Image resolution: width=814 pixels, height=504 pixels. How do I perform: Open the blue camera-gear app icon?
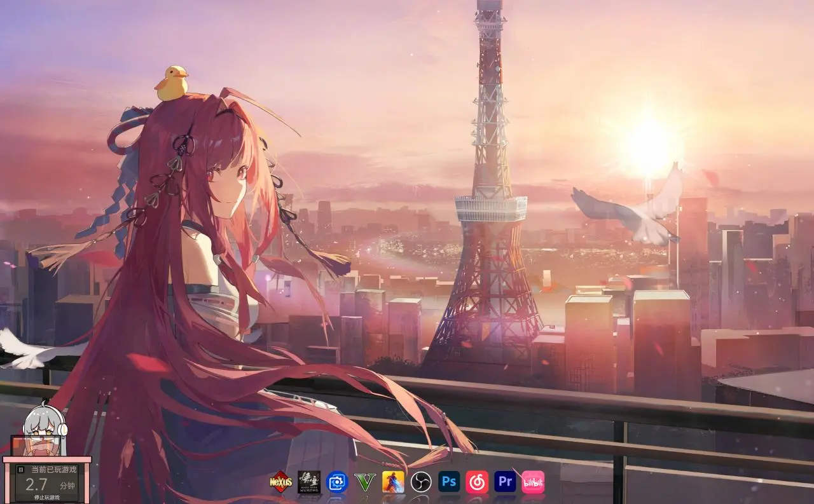pos(337,482)
